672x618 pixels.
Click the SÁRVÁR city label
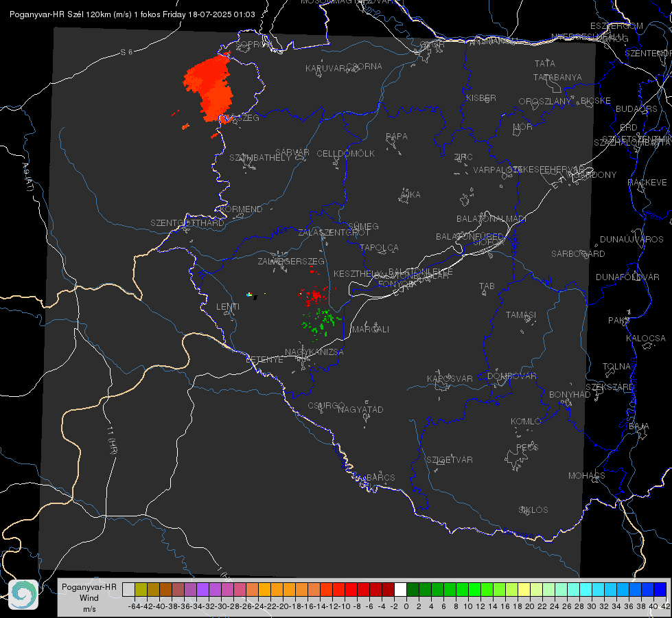click(x=292, y=152)
